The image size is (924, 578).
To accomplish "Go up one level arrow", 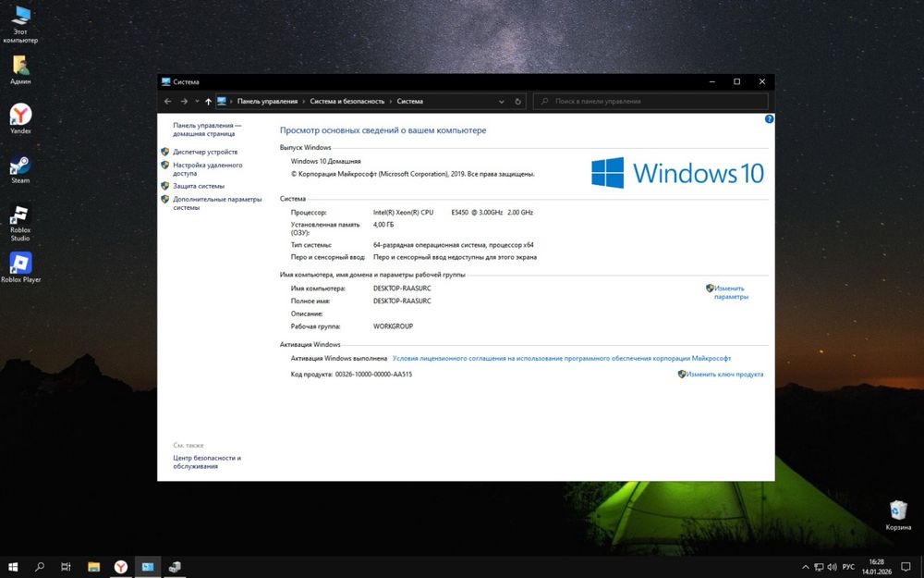I will click(208, 102).
